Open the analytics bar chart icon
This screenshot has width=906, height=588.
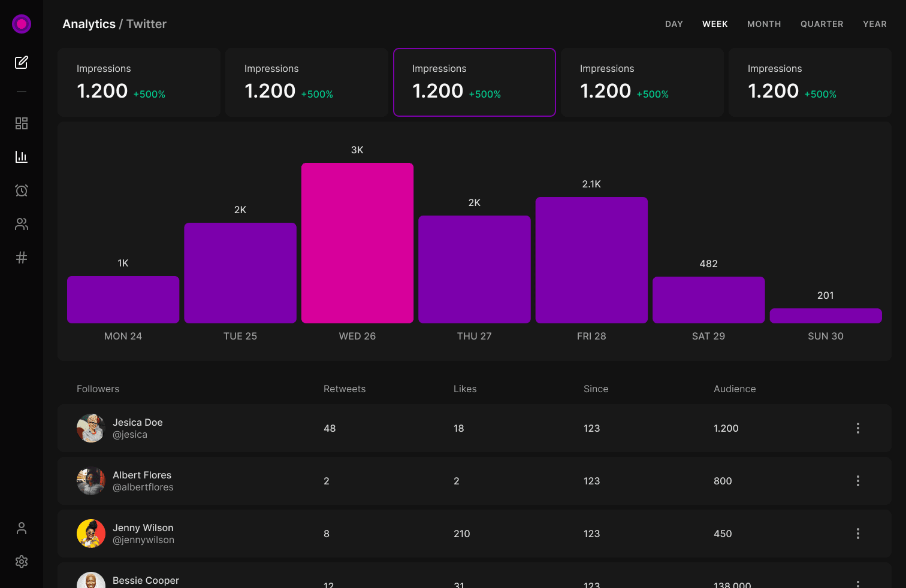pyautogui.click(x=22, y=157)
